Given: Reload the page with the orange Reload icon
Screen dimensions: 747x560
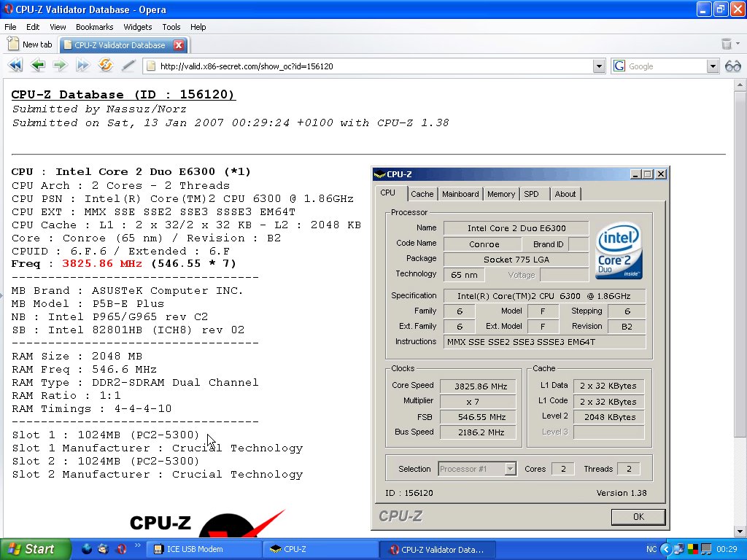Looking at the screenshot, I should pyautogui.click(x=105, y=65).
